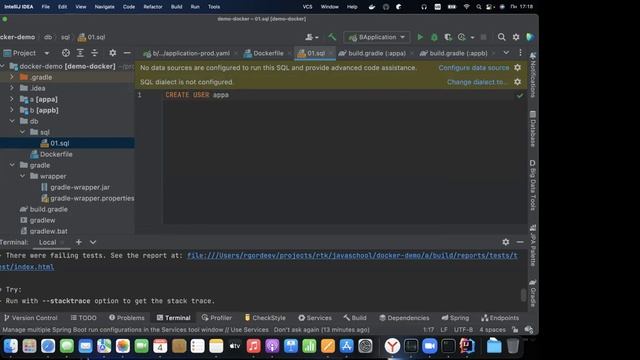Image resolution: width=640 pixels, height=360 pixels.
Task: Open BApplication run configuration dropdown
Action: point(377,37)
